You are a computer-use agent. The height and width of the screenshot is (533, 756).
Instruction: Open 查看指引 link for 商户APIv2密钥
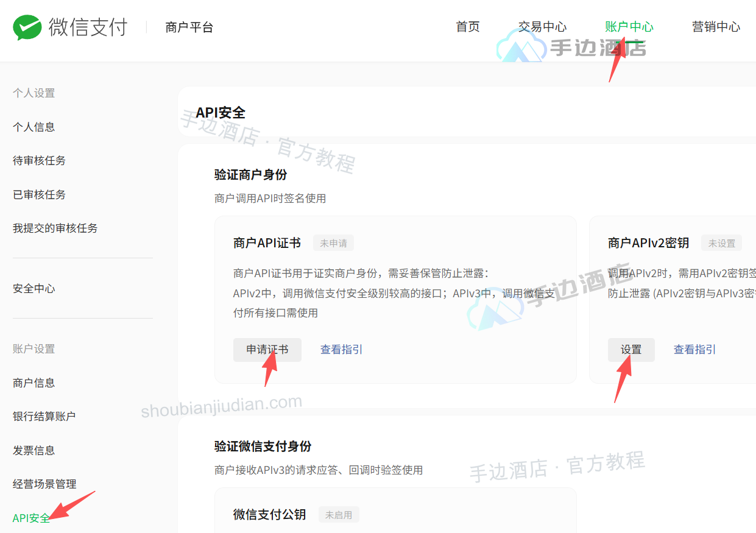pos(695,350)
